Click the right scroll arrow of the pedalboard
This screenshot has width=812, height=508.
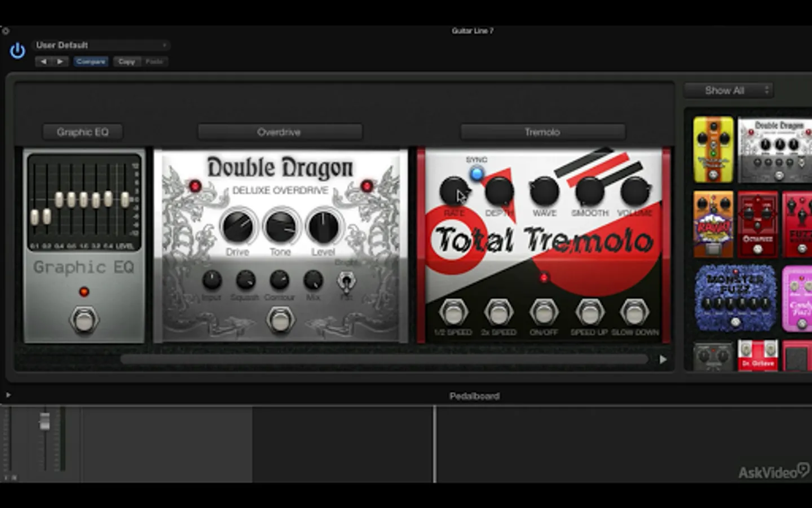pos(663,360)
